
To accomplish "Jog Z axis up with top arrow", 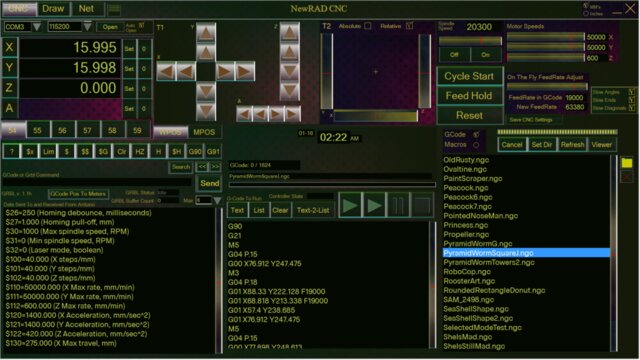I will (x=289, y=32).
